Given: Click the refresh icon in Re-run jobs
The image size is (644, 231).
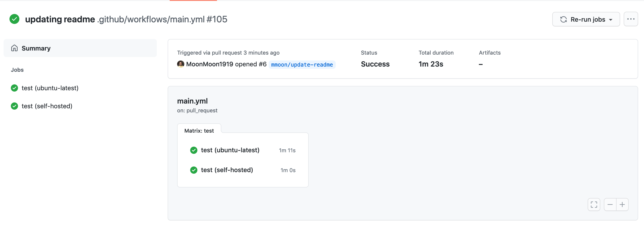Looking at the screenshot, I should 564,19.
